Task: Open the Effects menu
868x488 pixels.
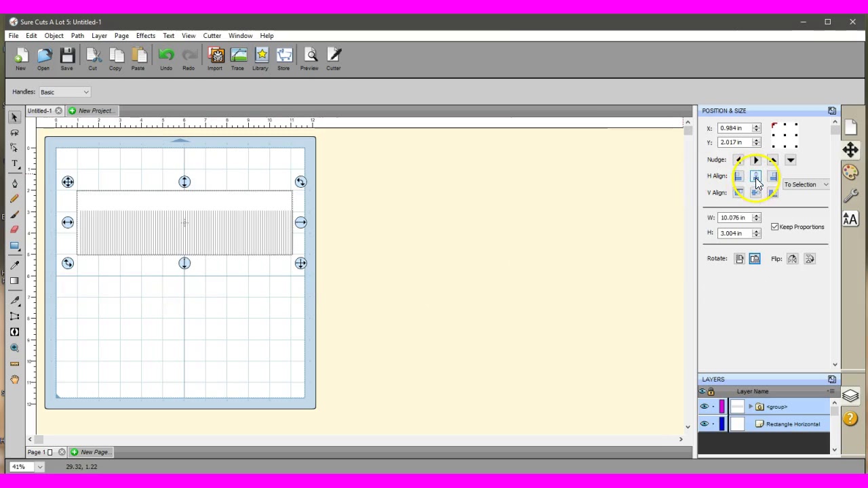Action: [x=146, y=36]
